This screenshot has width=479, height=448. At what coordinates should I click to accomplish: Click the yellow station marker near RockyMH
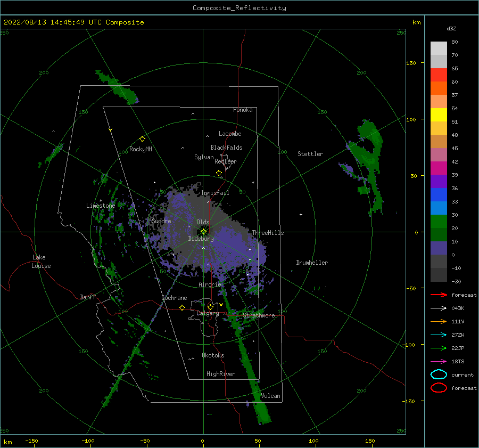(142, 139)
